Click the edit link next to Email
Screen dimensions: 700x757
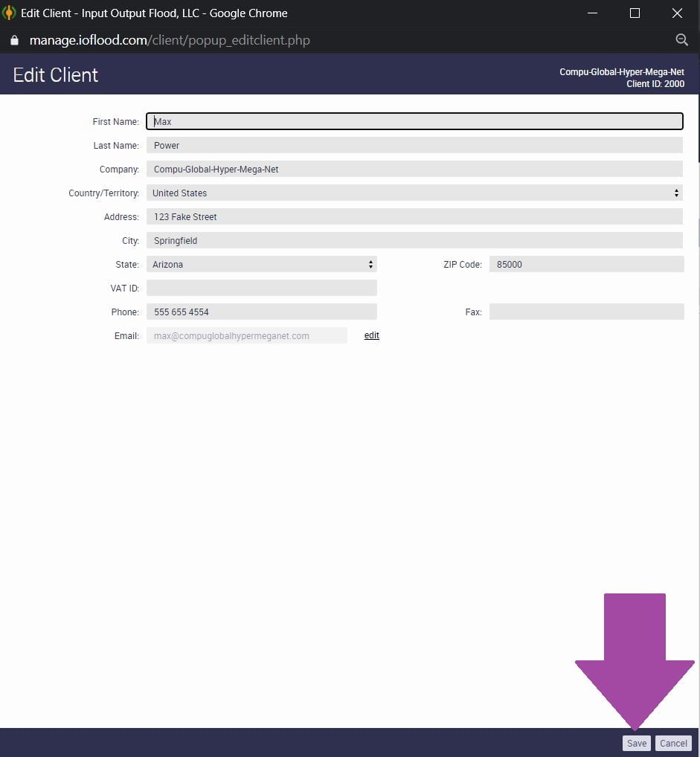[x=371, y=335]
